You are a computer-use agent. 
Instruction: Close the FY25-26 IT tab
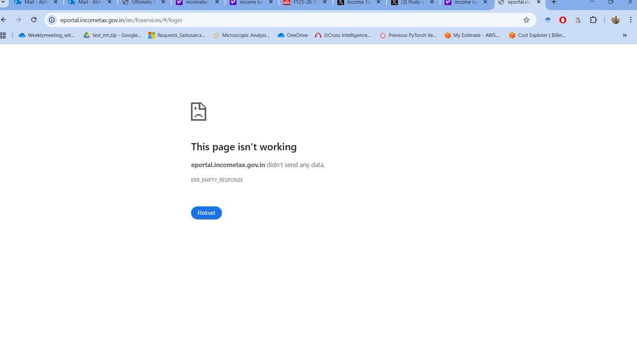325,2
